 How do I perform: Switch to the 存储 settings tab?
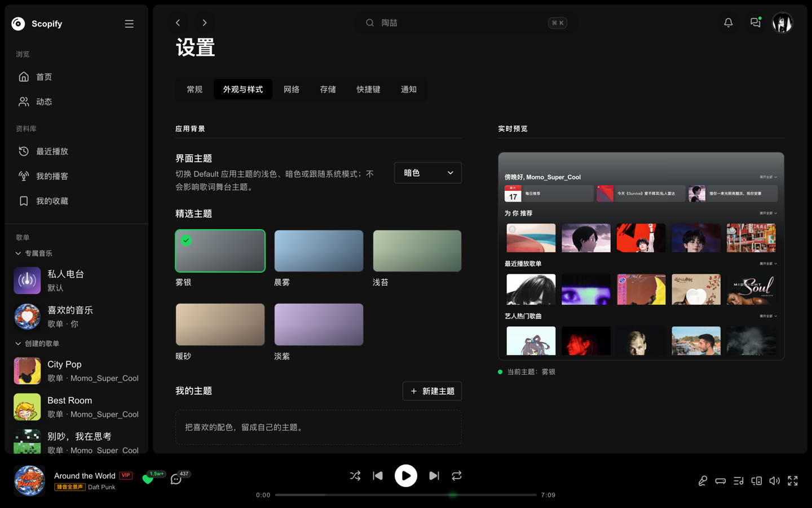328,89
